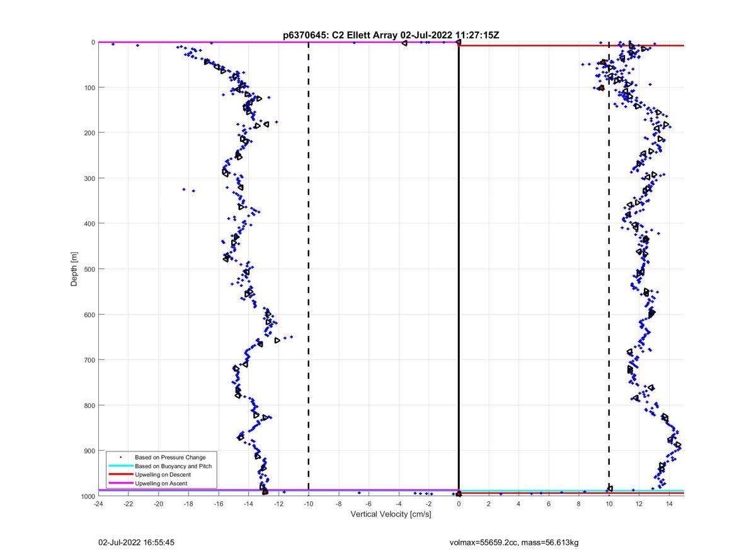Screen dimensions: 756x558
Task: Click x-axis tick label '-20'
Action: (x=158, y=504)
